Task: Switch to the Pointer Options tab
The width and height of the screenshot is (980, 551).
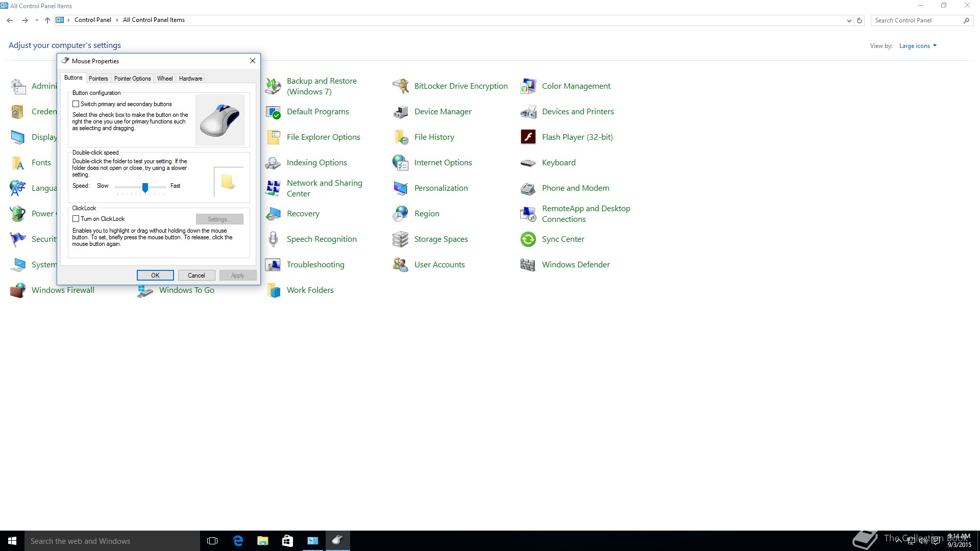Action: 132,79
